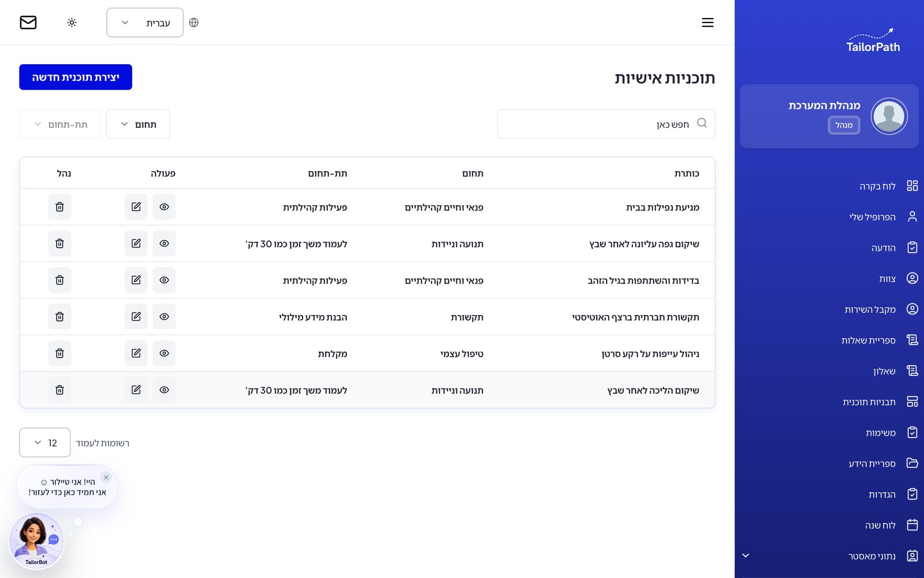Viewport: 924px width, 578px height.
Task: Click the globe language icon
Action: pos(194,23)
